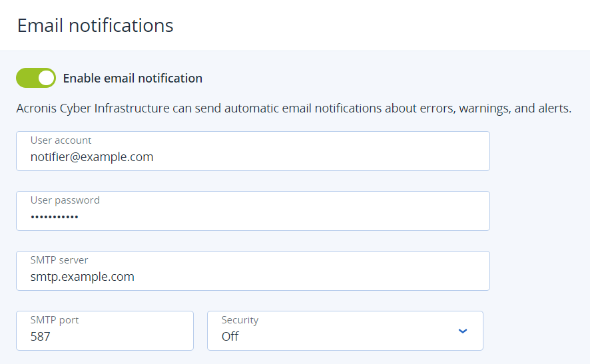The height and width of the screenshot is (364, 590).
Task: Expand Security options using the chevron arrow
Action: (x=463, y=331)
